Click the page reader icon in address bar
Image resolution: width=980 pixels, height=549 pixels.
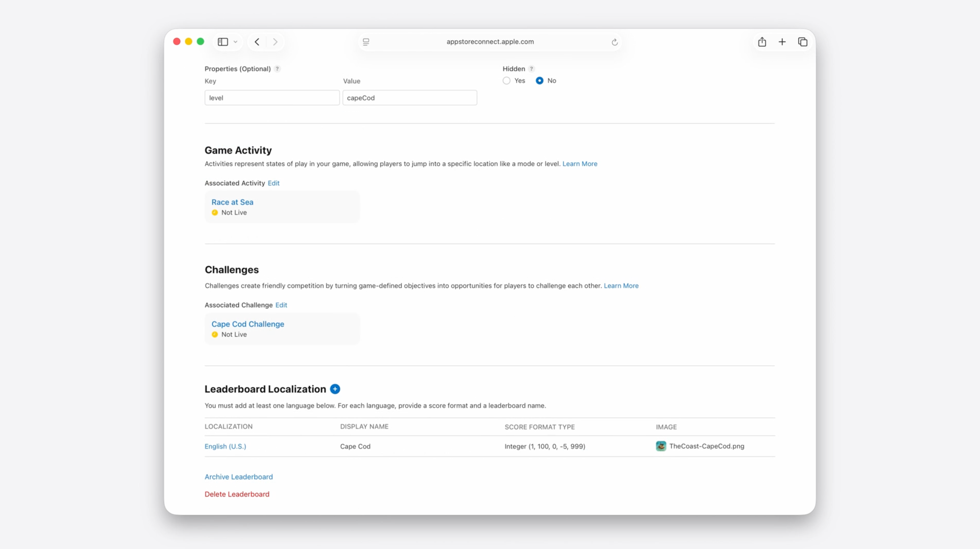coord(366,42)
